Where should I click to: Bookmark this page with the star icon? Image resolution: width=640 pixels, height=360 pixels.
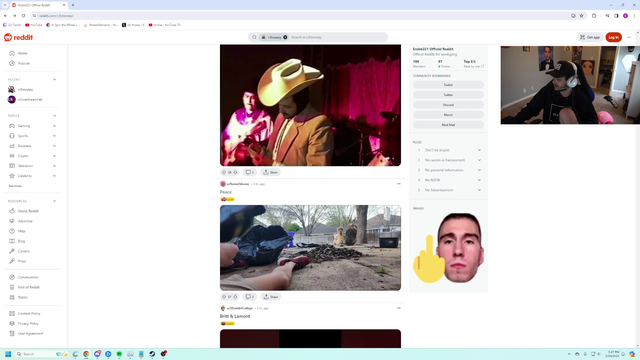pyautogui.click(x=582, y=16)
